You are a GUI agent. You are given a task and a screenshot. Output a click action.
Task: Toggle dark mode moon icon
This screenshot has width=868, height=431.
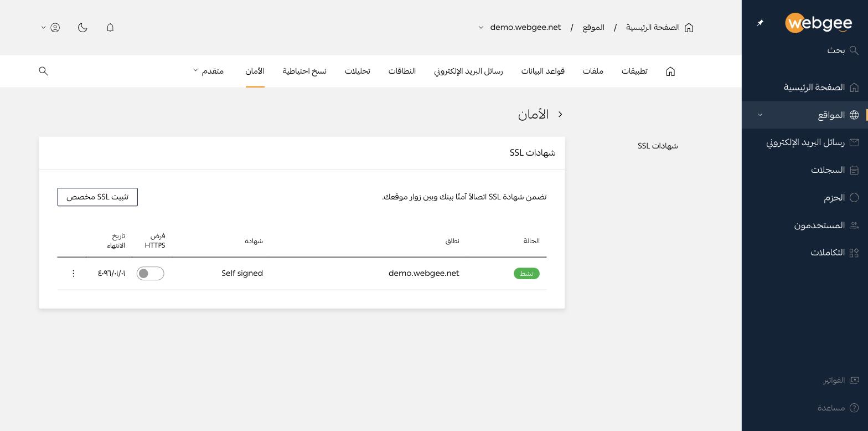point(82,27)
